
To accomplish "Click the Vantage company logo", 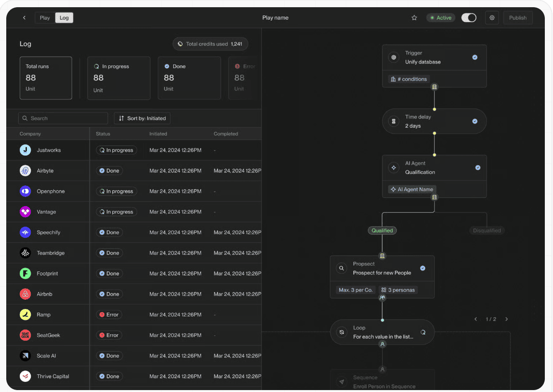I will click(x=25, y=212).
